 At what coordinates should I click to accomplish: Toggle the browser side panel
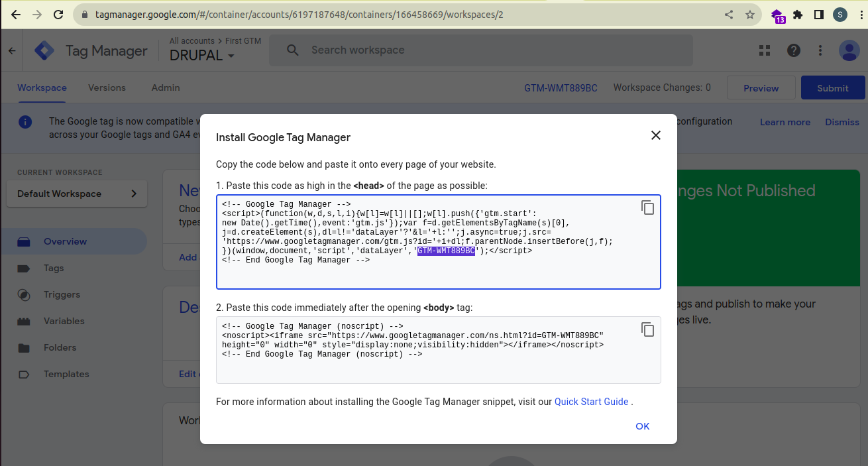819,14
